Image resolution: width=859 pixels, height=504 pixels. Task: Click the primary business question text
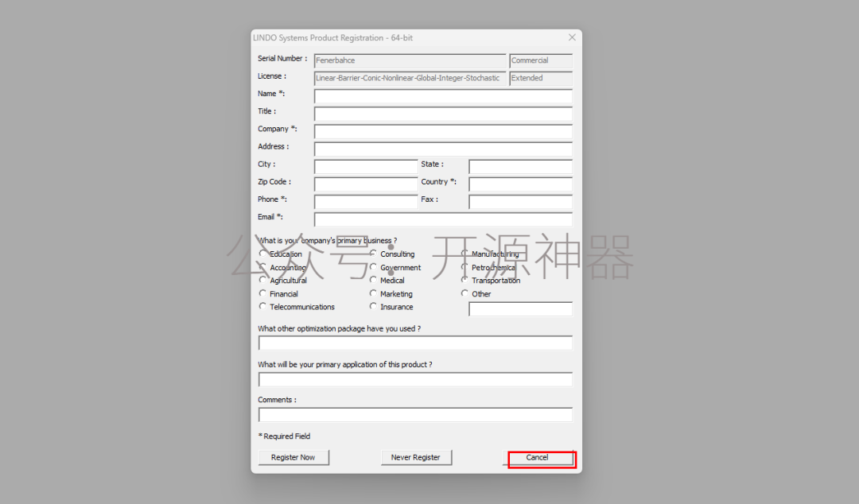coord(328,241)
